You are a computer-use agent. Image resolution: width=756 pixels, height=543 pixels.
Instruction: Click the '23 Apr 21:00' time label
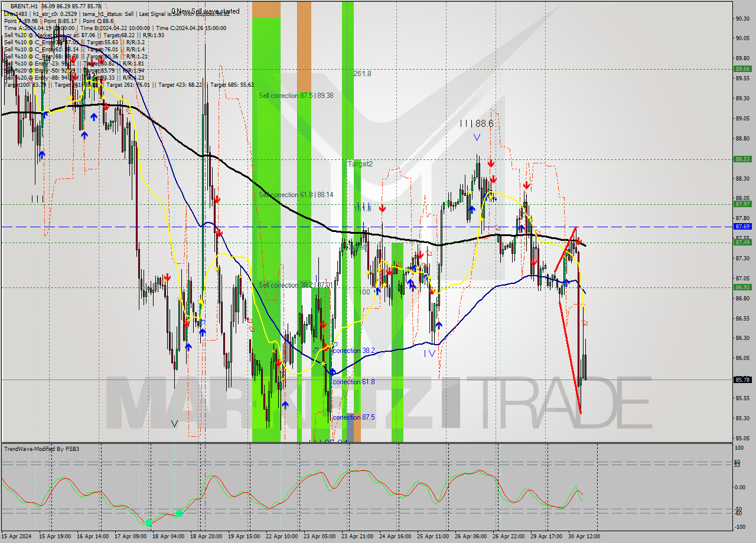click(x=357, y=536)
